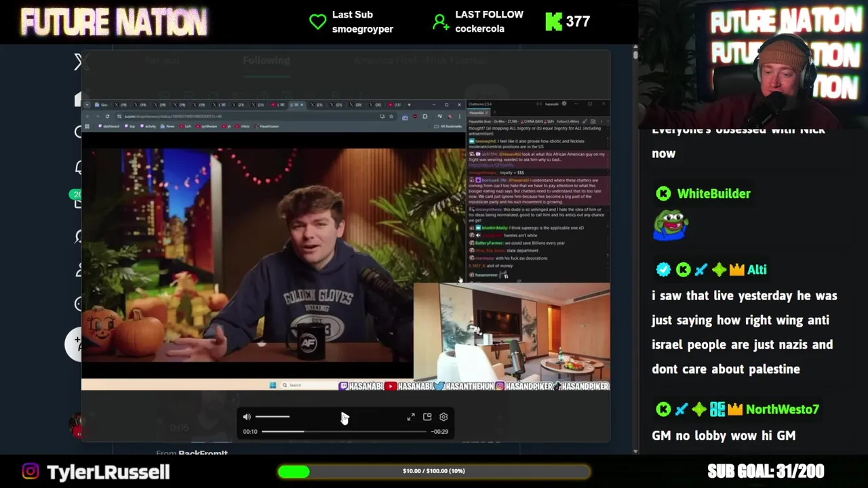Click the page scrollbar down arrow
This screenshot has width=868, height=488.
[x=635, y=451]
